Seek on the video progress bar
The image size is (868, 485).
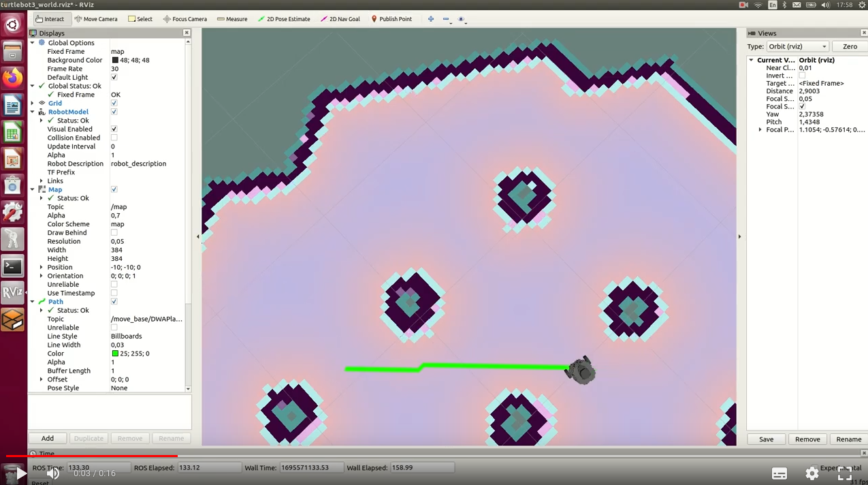[434, 456]
